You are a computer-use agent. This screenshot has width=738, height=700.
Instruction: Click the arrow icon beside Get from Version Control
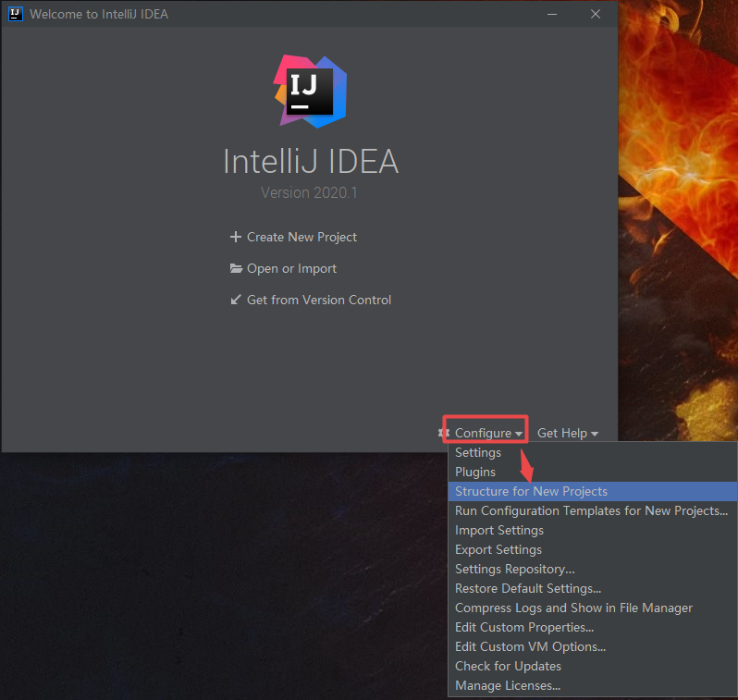[235, 300]
